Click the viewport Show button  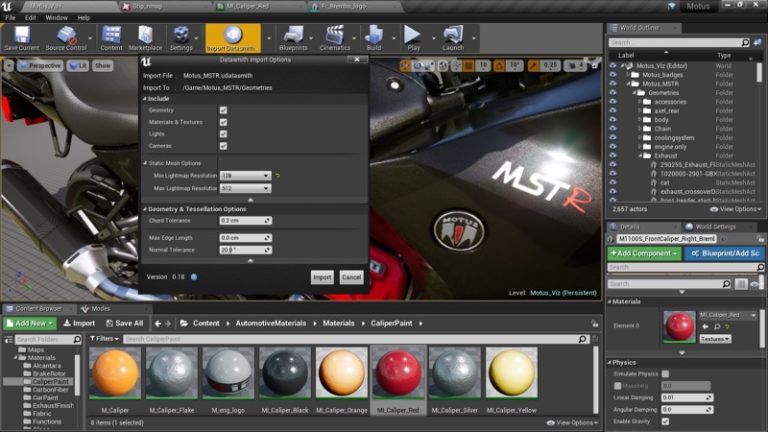tap(103, 66)
